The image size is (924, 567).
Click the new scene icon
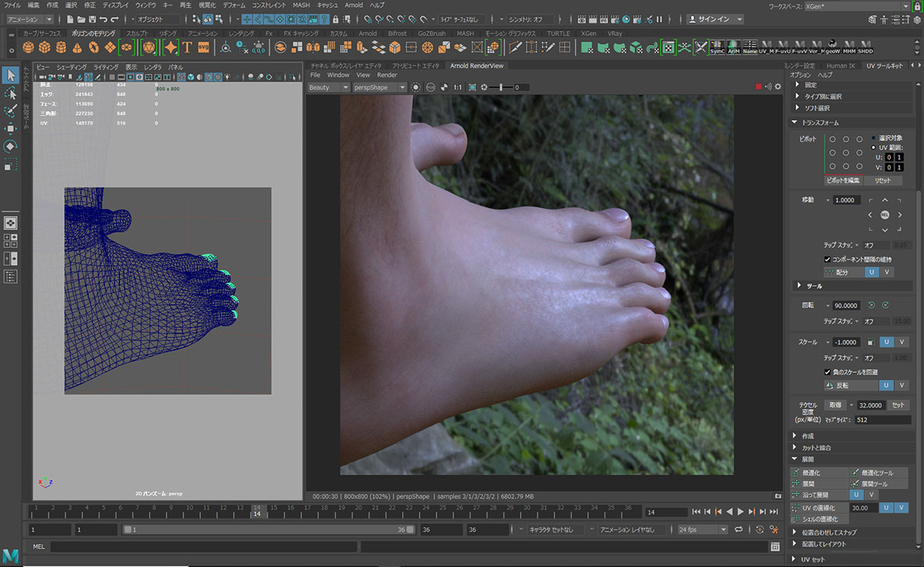click(70, 18)
